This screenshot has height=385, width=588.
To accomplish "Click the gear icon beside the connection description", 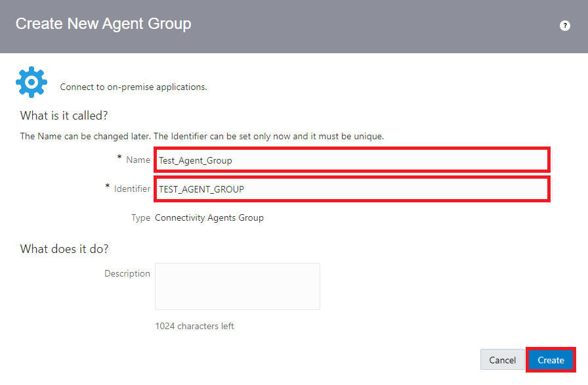I will point(31,81).
